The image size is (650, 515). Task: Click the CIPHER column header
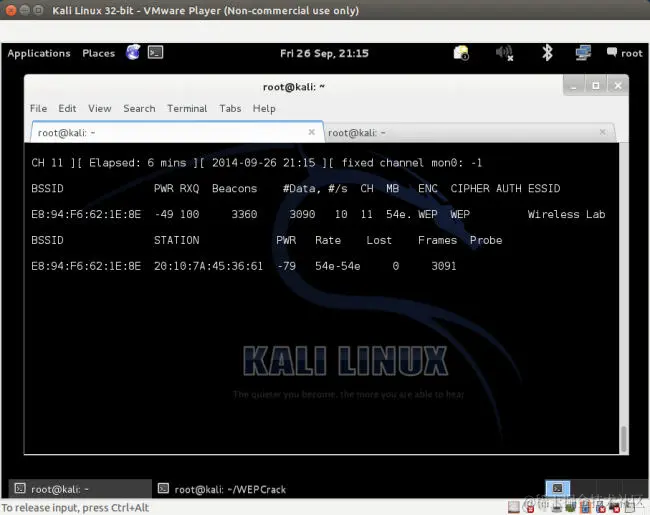470,189
